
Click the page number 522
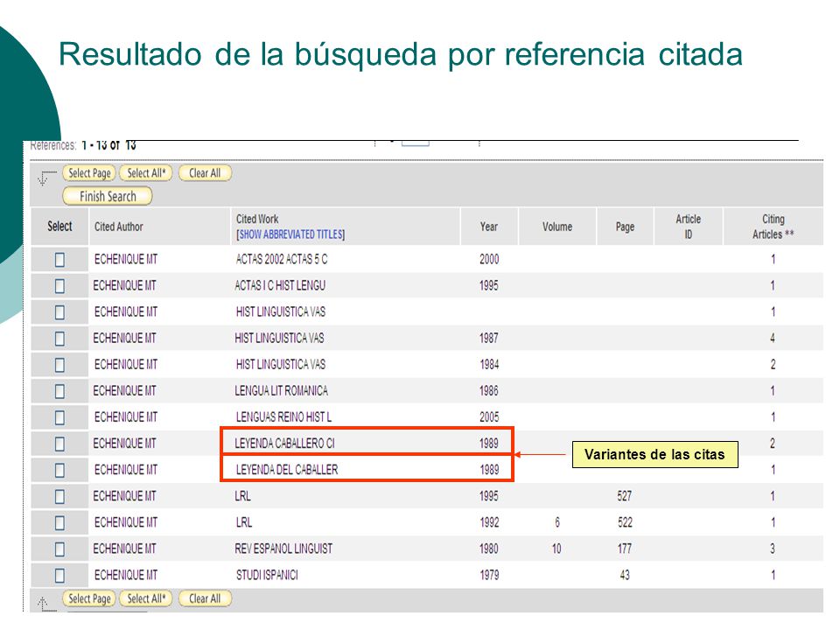point(625,521)
